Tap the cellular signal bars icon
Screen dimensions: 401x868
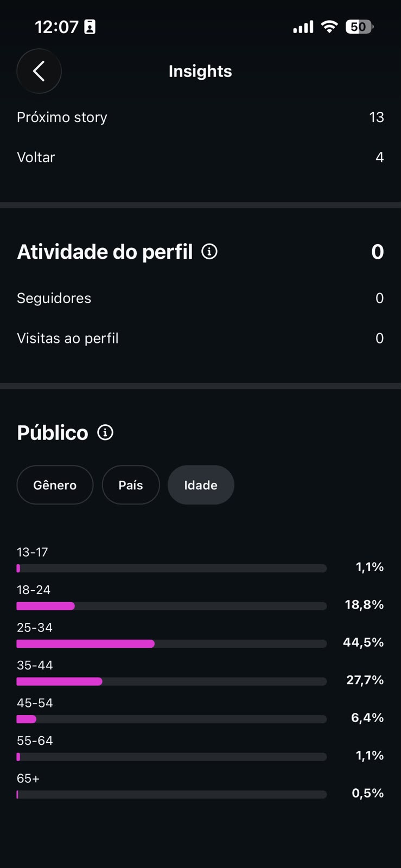303,27
